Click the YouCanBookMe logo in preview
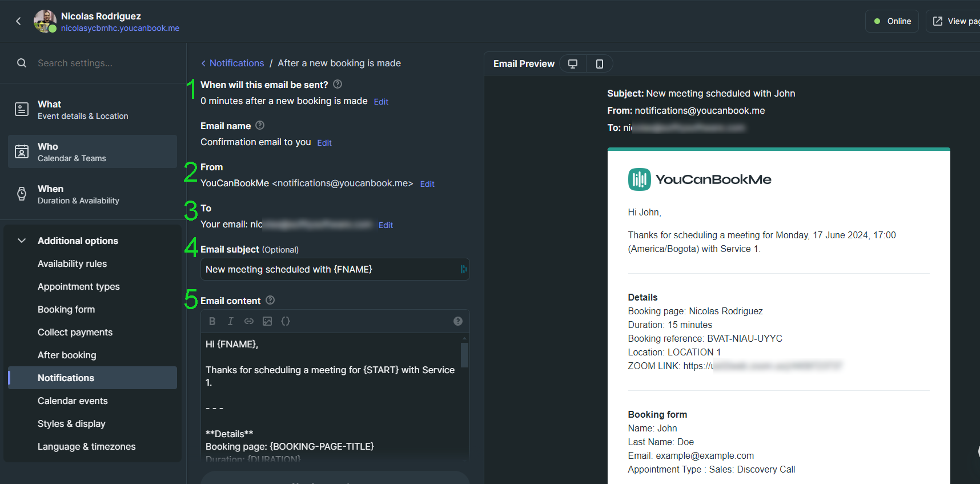The width and height of the screenshot is (980, 484). pyautogui.click(x=700, y=179)
